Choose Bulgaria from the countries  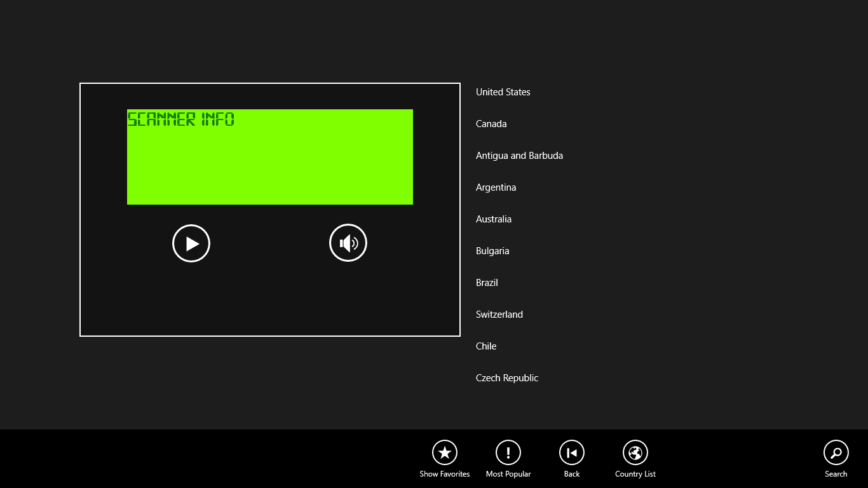[x=492, y=251]
